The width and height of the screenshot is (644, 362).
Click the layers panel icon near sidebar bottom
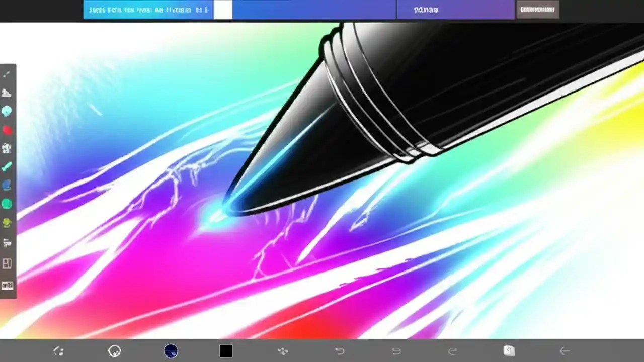coord(7,263)
